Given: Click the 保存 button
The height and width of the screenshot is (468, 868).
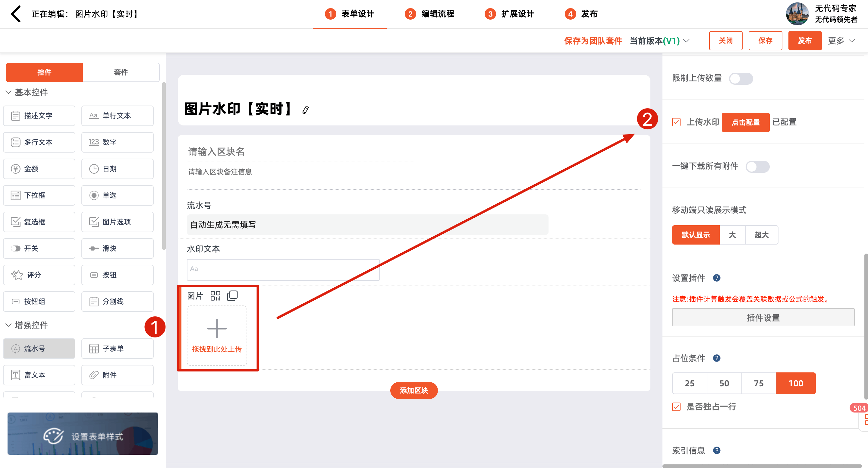Looking at the screenshot, I should pos(765,41).
